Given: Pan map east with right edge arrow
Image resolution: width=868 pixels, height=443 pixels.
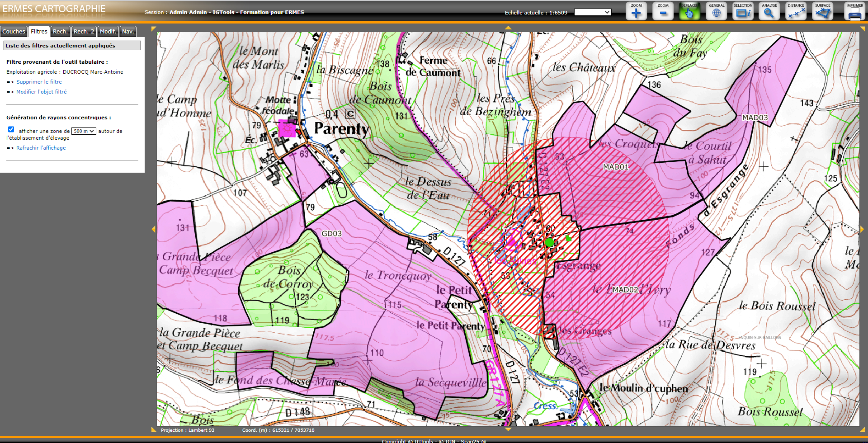Looking at the screenshot, I should click(x=862, y=229).
